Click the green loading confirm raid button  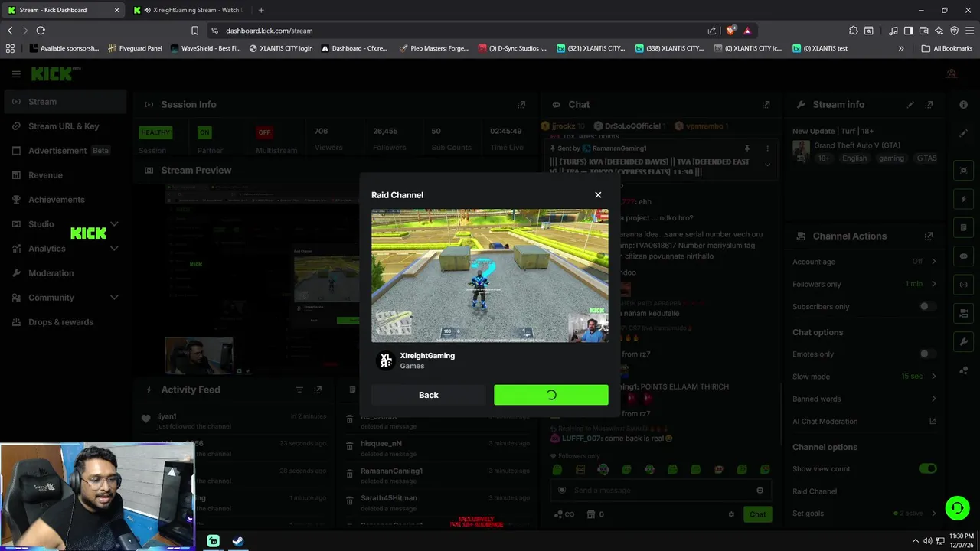[551, 395]
